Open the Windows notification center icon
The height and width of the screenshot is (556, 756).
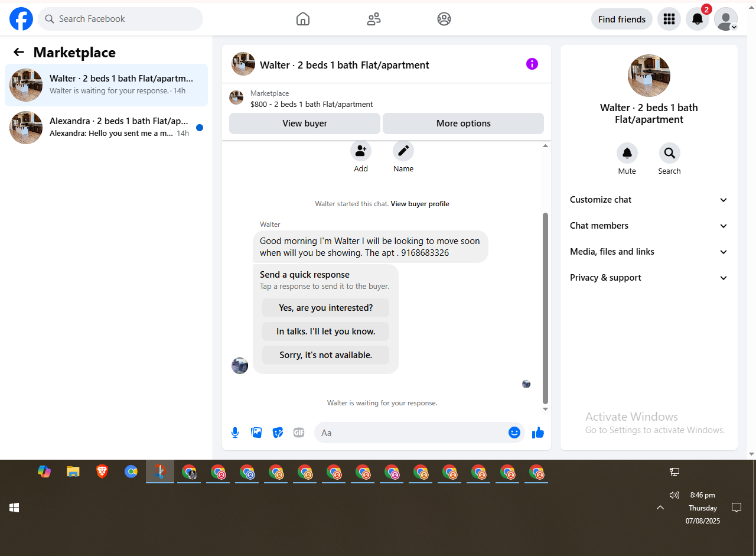pyautogui.click(x=737, y=508)
